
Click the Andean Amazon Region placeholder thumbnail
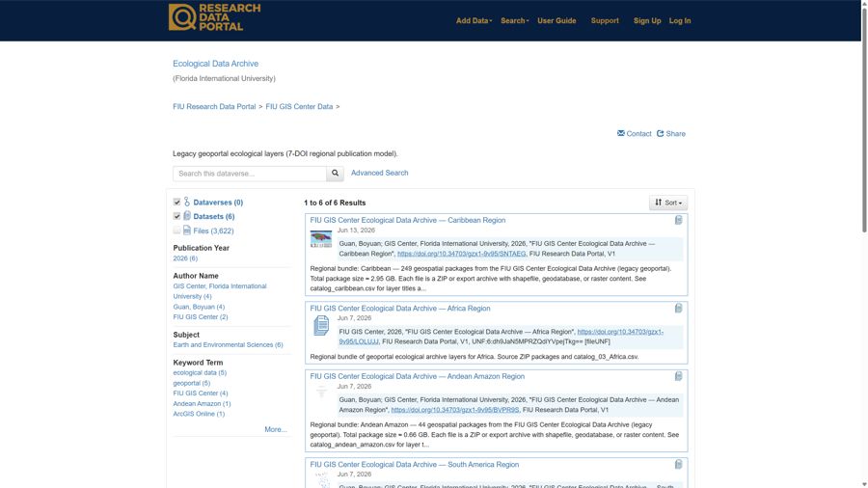(x=321, y=393)
